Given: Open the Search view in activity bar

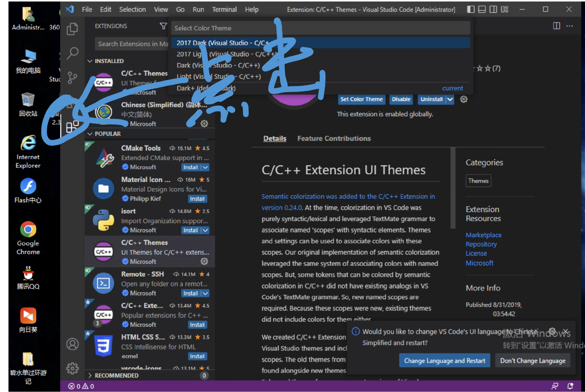Looking at the screenshot, I should pyautogui.click(x=72, y=53).
